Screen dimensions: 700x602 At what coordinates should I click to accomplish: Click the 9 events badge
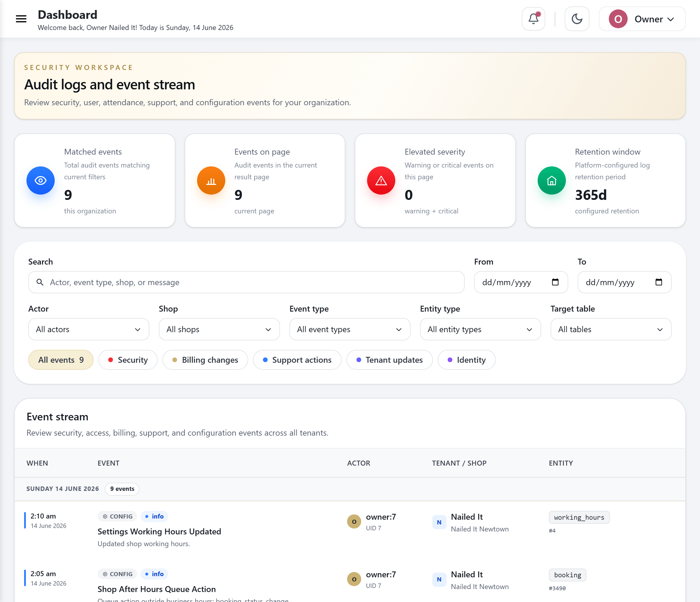pos(122,489)
